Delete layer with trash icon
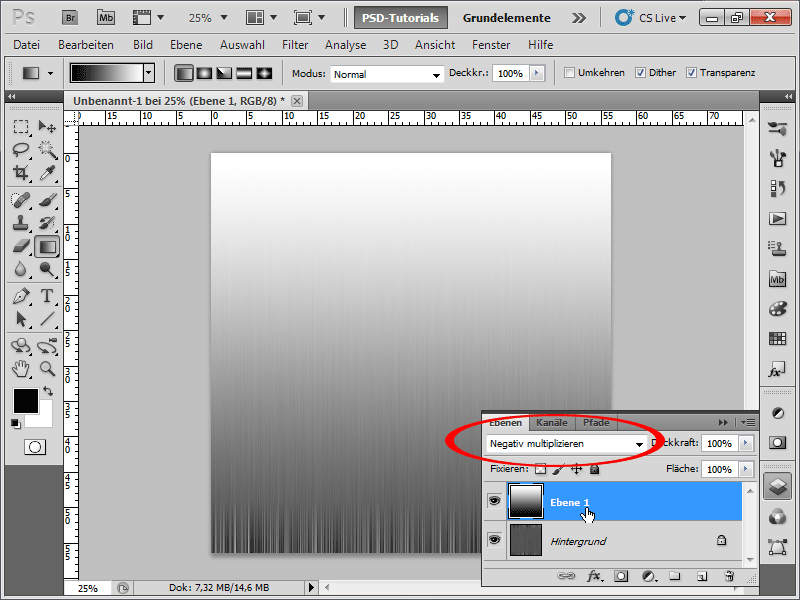The image size is (800, 600). (729, 576)
